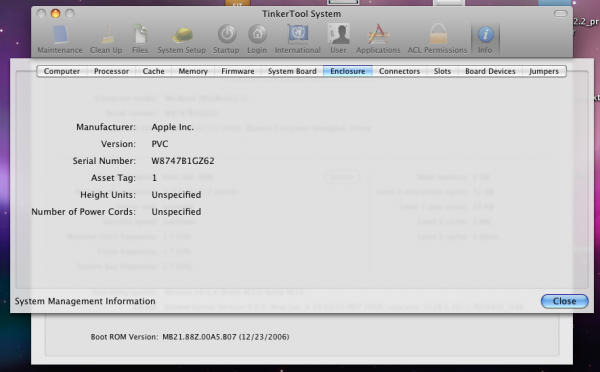Image resolution: width=600 pixels, height=372 pixels.
Task: Select the Enclosure tab
Action: (x=347, y=71)
